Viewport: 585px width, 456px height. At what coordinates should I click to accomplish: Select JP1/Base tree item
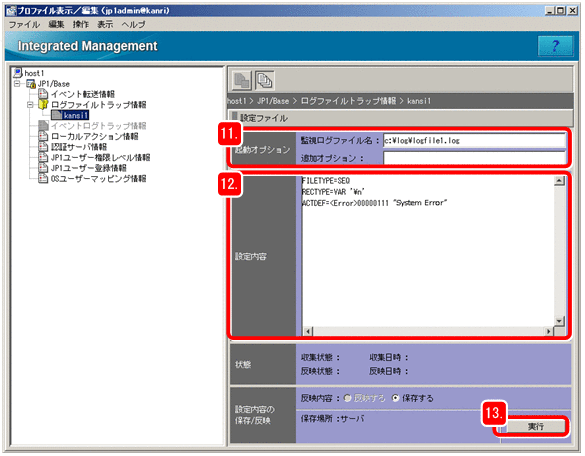pos(54,84)
